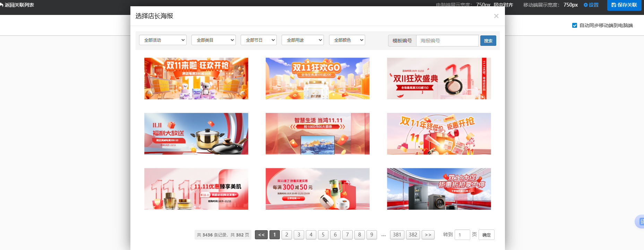Image resolution: width=644 pixels, height=250 pixels.
Task: Select the 福利大放送 cookware poster
Action: click(196, 134)
